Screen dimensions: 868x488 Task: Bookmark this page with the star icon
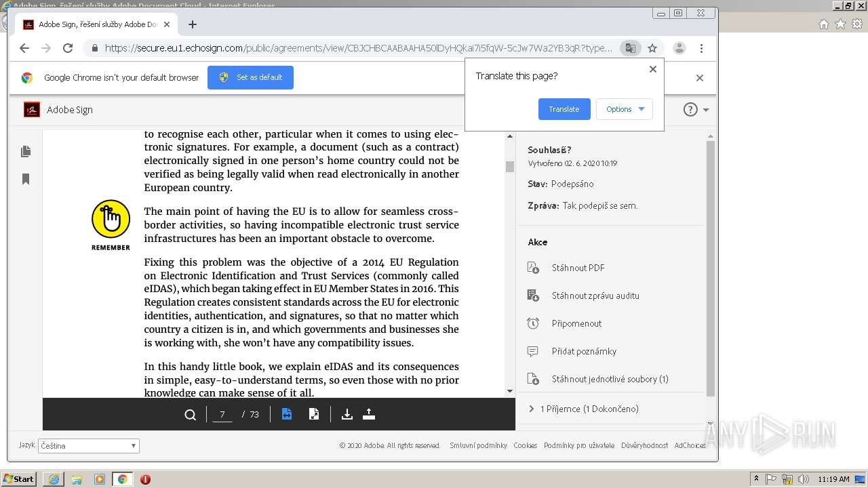pyautogui.click(x=652, y=48)
